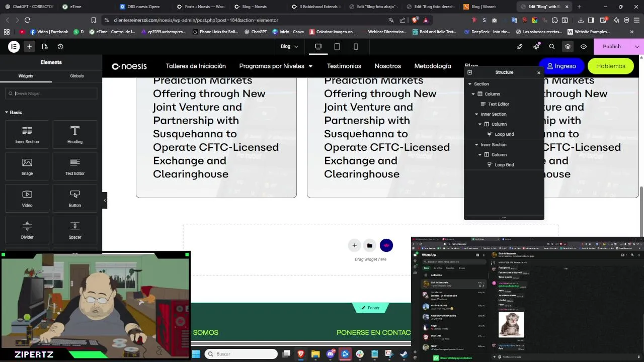Click the taskbar Buscar search box
644x362 pixels.
241,354
